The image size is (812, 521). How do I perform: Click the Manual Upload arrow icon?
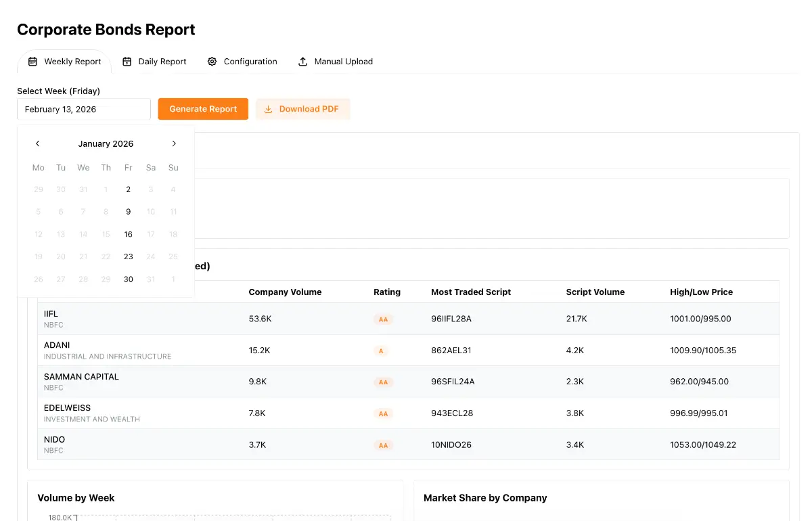303,62
